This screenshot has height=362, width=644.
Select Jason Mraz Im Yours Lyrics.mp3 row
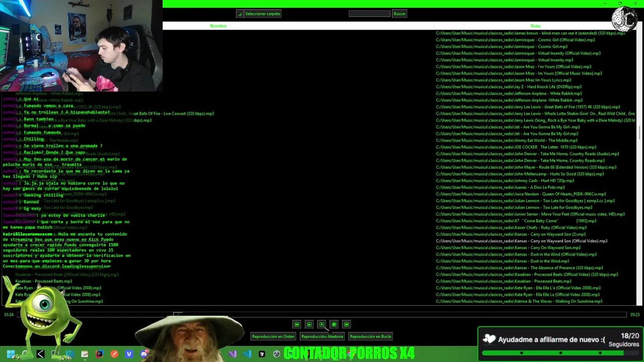[503, 80]
